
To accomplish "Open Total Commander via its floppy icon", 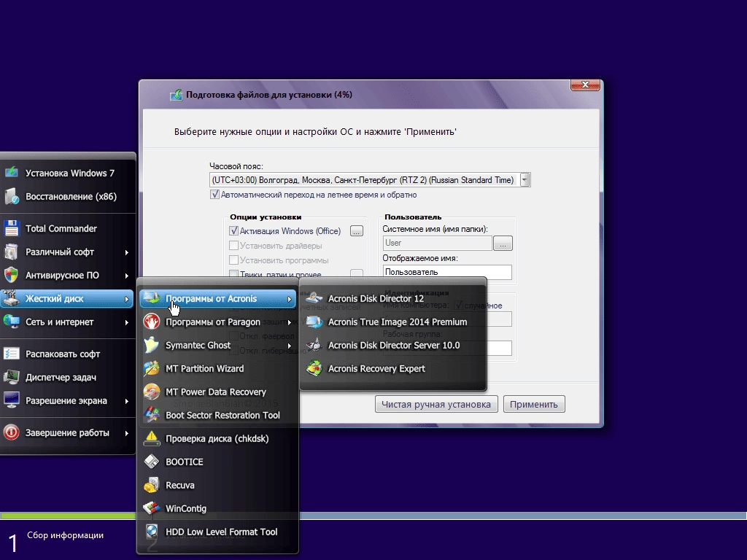I will click(x=12, y=228).
